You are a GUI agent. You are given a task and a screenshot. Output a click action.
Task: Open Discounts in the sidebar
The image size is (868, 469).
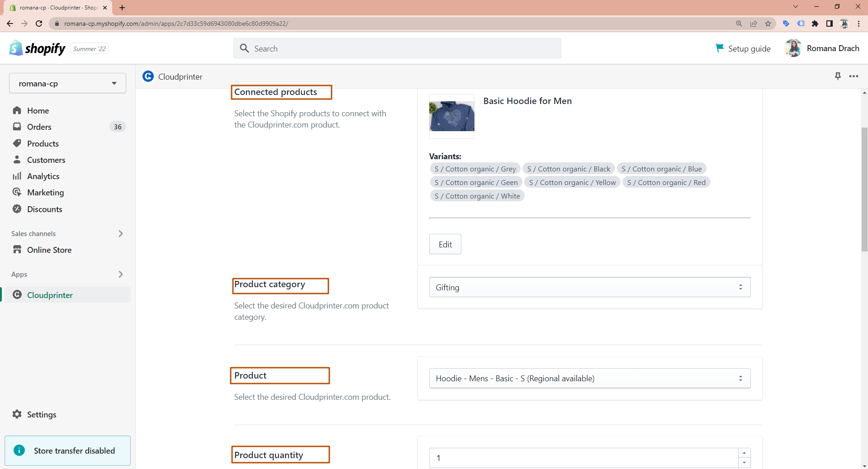point(45,209)
